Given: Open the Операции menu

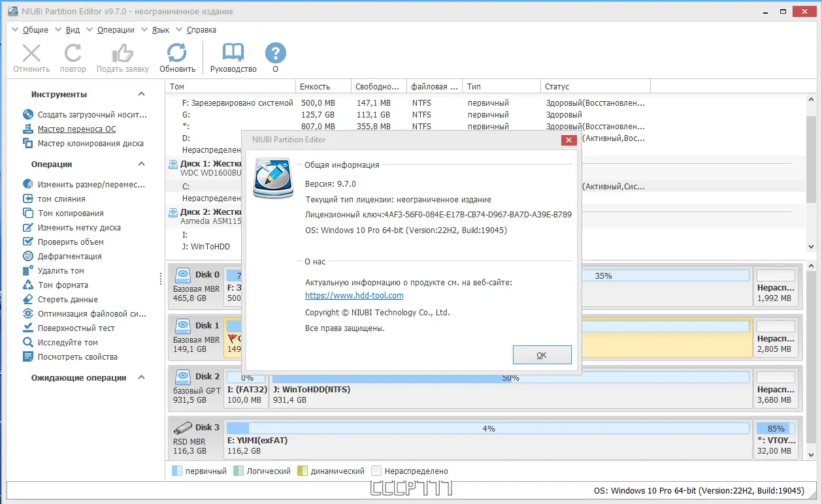Looking at the screenshot, I should tap(116, 29).
